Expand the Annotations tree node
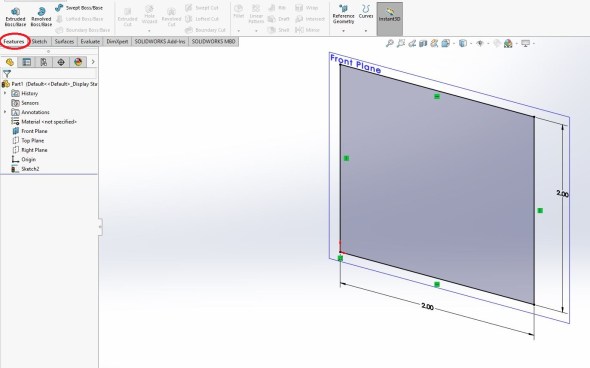 (x=5, y=112)
